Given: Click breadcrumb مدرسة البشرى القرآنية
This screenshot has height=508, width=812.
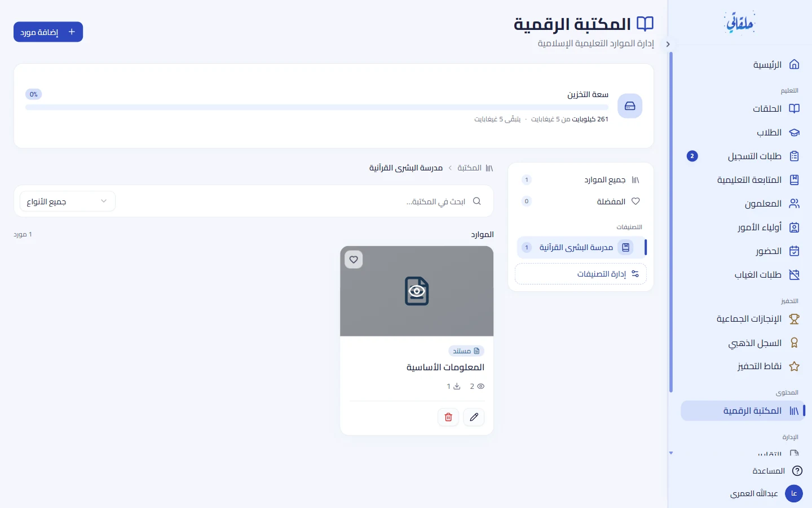Looking at the screenshot, I should pos(406,168).
